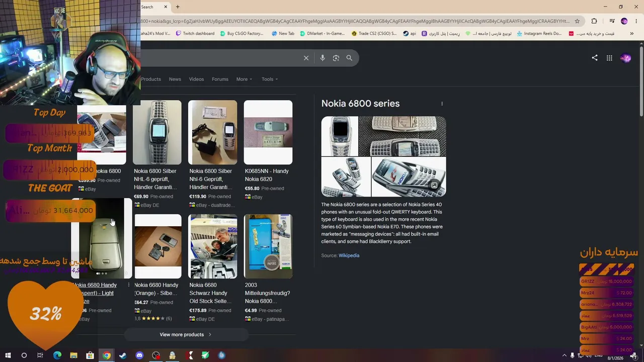Open Microsoft Store from the taskbar
The height and width of the screenshot is (362, 644).
tap(90, 355)
